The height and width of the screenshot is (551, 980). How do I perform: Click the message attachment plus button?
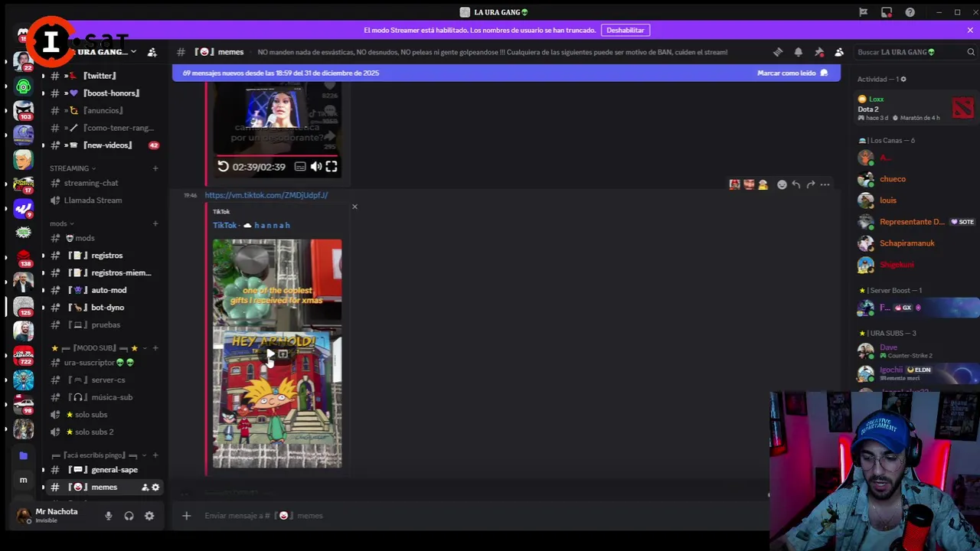[x=186, y=516]
